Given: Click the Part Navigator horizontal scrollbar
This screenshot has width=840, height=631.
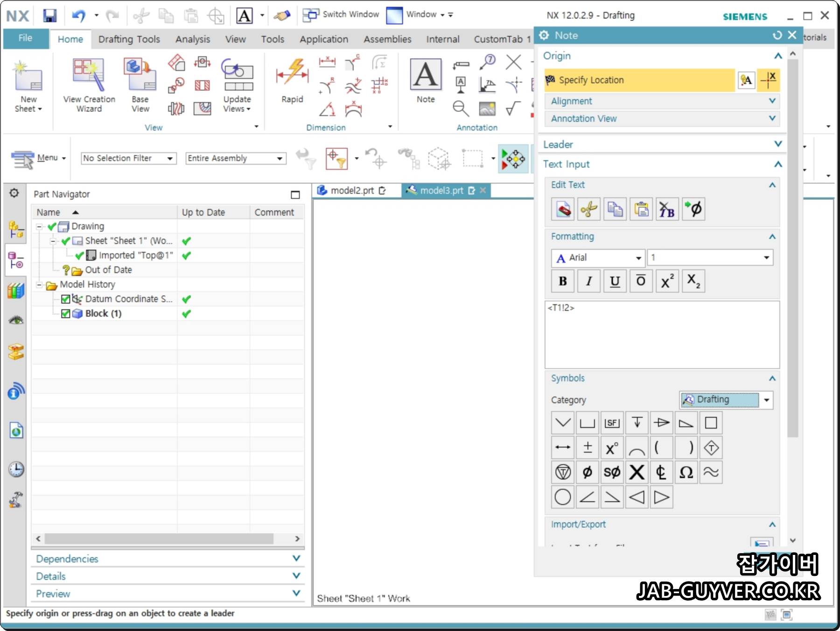Looking at the screenshot, I should (159, 539).
